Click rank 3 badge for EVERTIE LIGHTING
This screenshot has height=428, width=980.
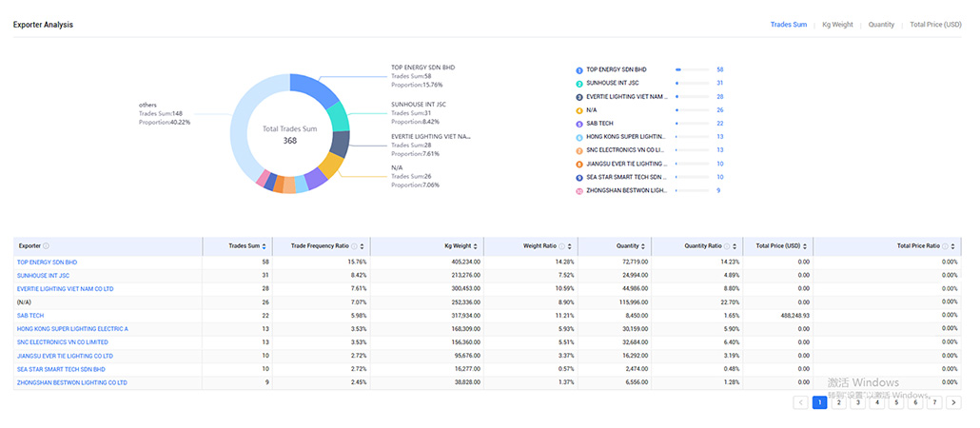[579, 97]
